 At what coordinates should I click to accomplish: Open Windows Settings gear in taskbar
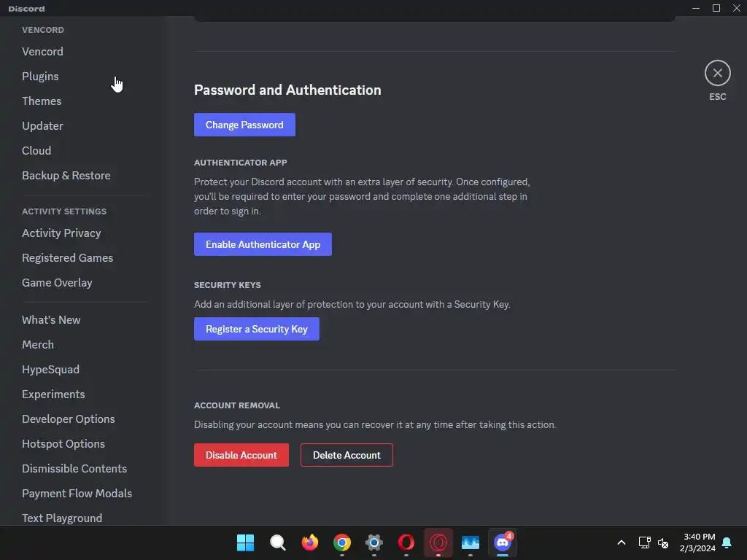pyautogui.click(x=374, y=542)
